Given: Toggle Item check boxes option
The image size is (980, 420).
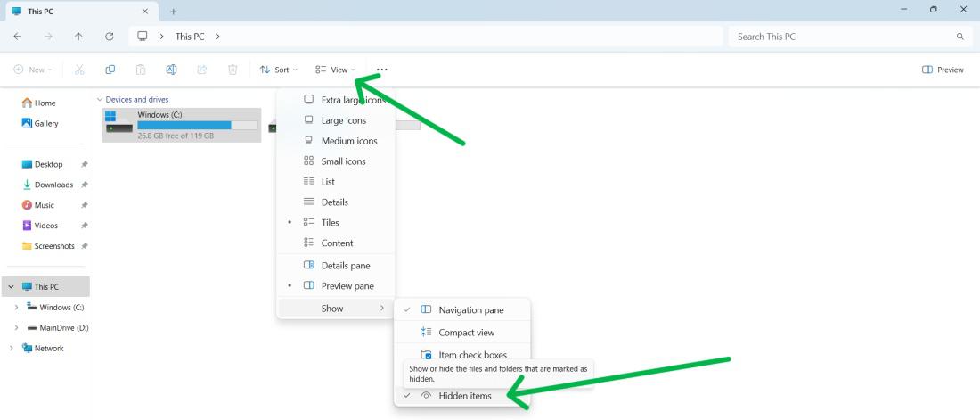Looking at the screenshot, I should 461,354.
